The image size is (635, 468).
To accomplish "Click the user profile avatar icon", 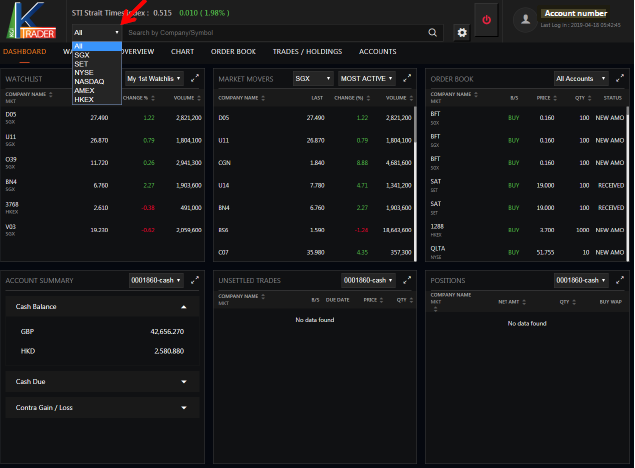I will click(x=525, y=19).
